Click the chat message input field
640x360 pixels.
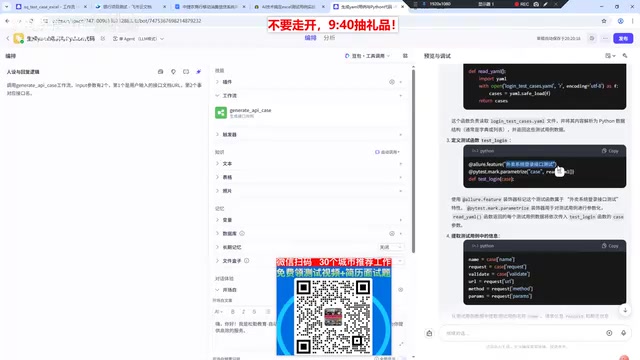522,333
